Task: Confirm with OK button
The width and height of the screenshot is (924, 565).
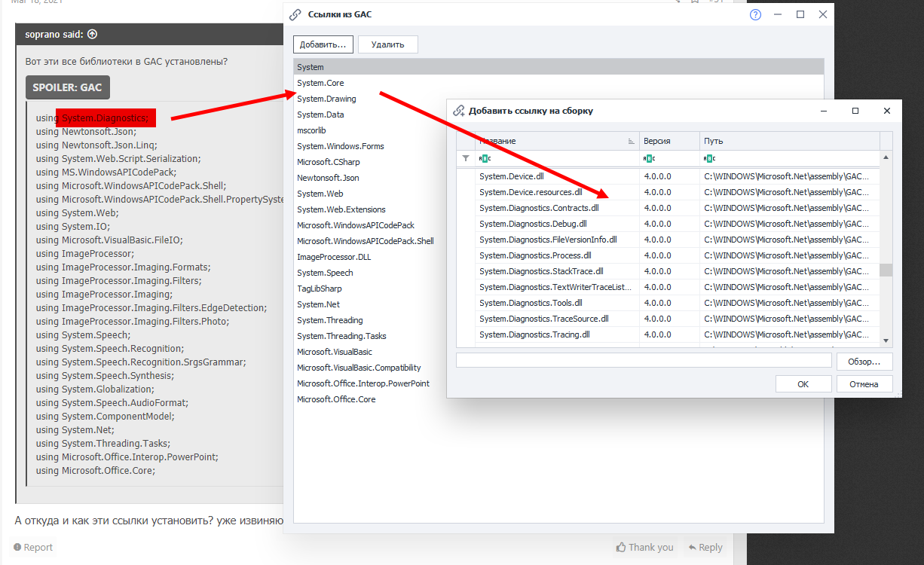Action: (x=803, y=384)
